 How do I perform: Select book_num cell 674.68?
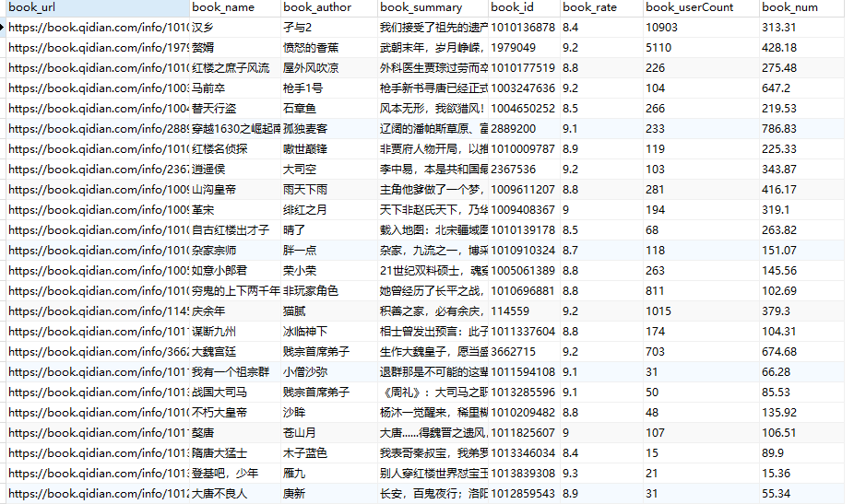801,352
